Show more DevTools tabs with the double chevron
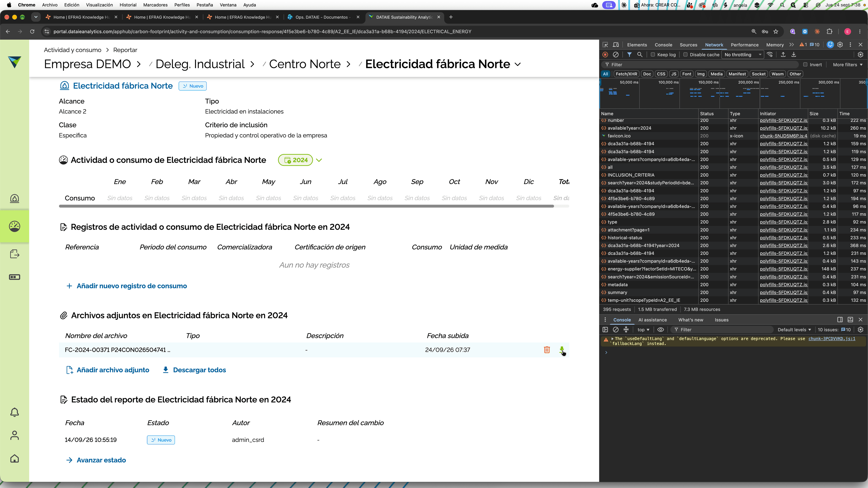Viewport: 868px width, 488px height. (x=792, y=45)
